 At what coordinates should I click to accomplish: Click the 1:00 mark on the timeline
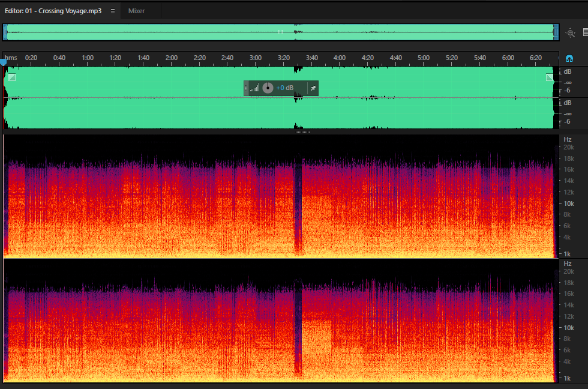point(88,58)
